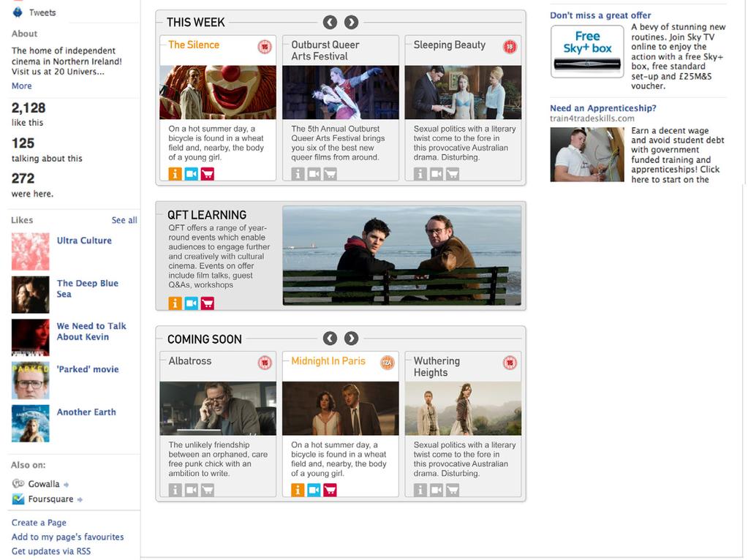Open info icon for Outburst Queer Arts Festival
This screenshot has width=748, height=560.
pyautogui.click(x=298, y=173)
